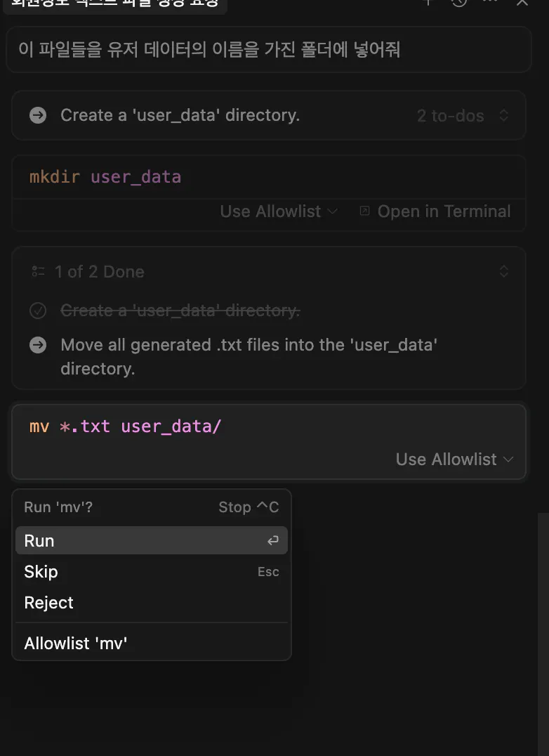
Task: Click the Korean prompt message box
Action: 268,50
